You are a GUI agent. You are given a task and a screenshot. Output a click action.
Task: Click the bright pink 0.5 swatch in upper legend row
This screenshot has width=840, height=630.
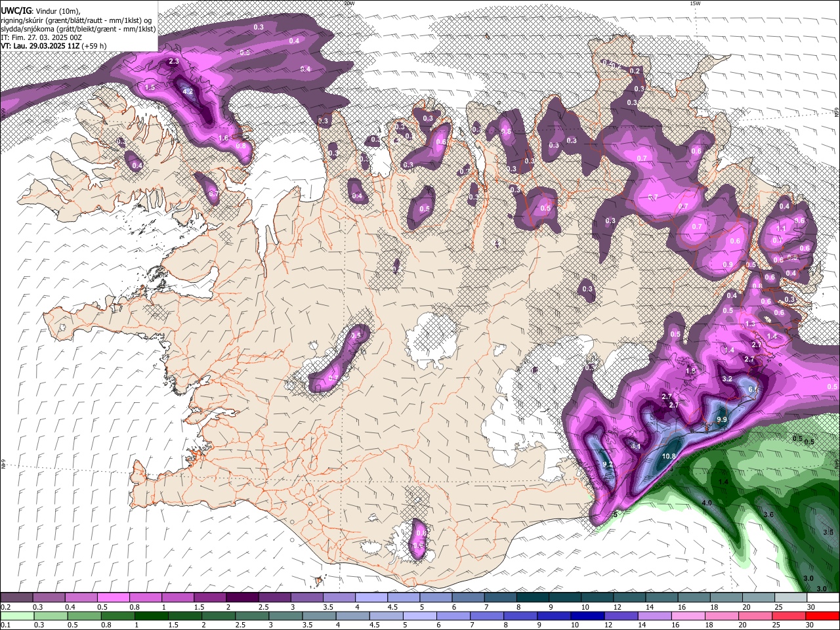(113, 598)
